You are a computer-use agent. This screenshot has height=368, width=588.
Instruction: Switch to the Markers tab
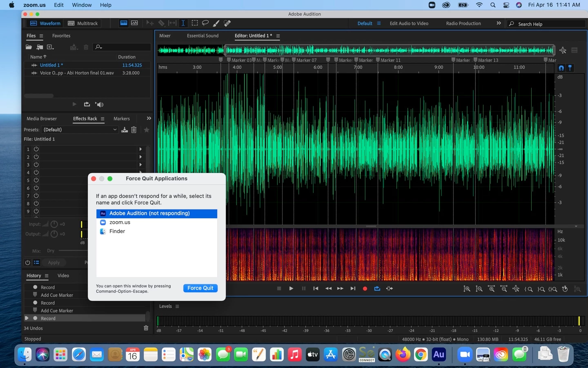(122, 119)
